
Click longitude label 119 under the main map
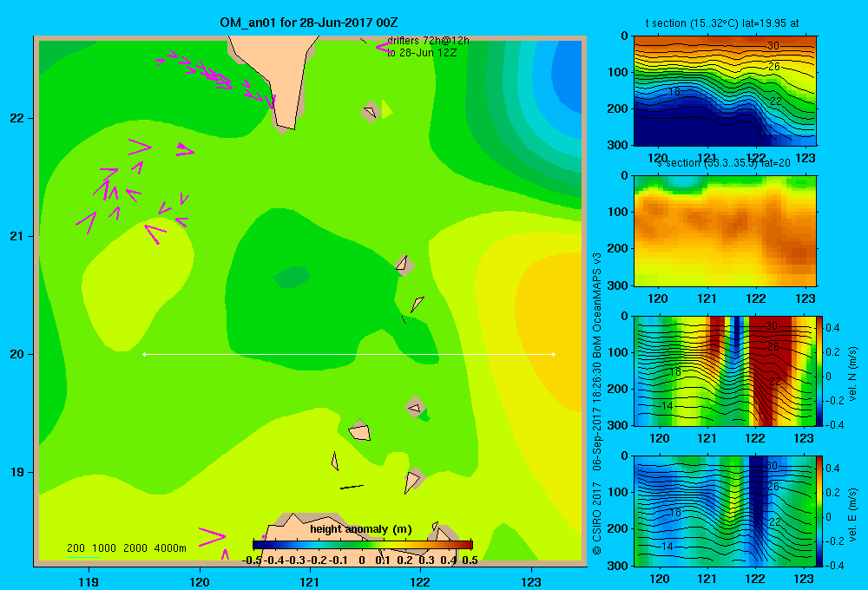point(89,581)
